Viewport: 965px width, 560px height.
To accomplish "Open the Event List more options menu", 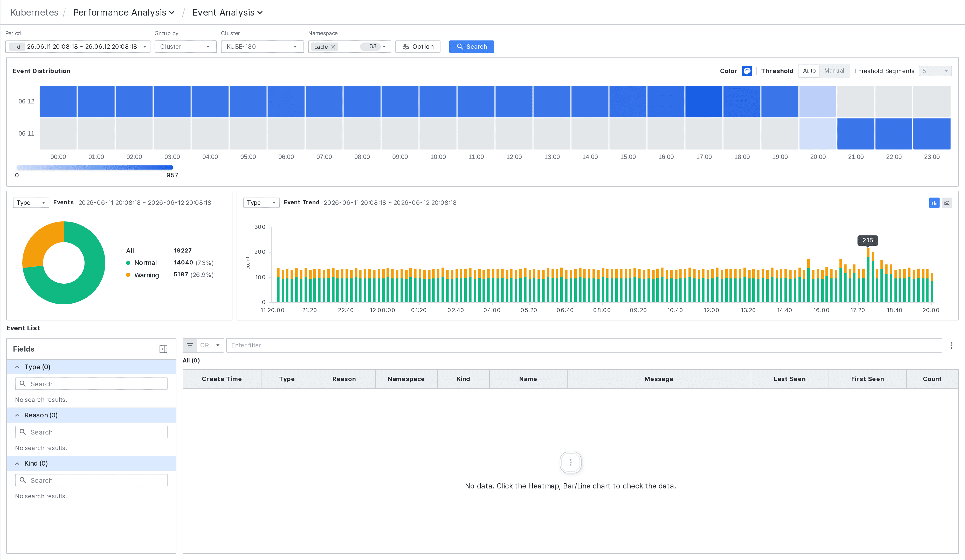I will pyautogui.click(x=951, y=345).
